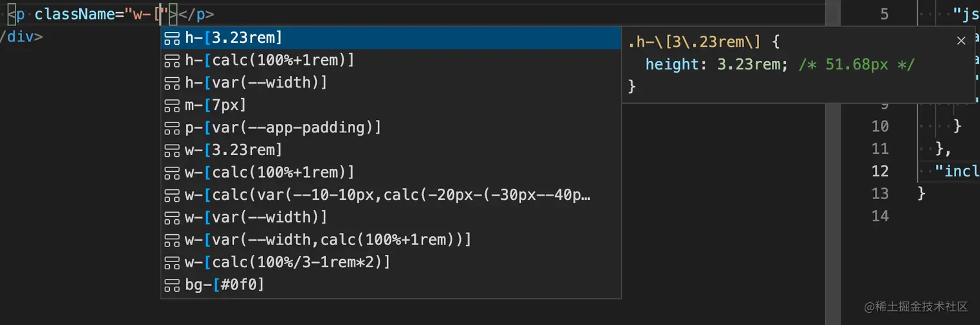Choose h-[calc(100%+1rem)] from autocomplete list

point(269,60)
